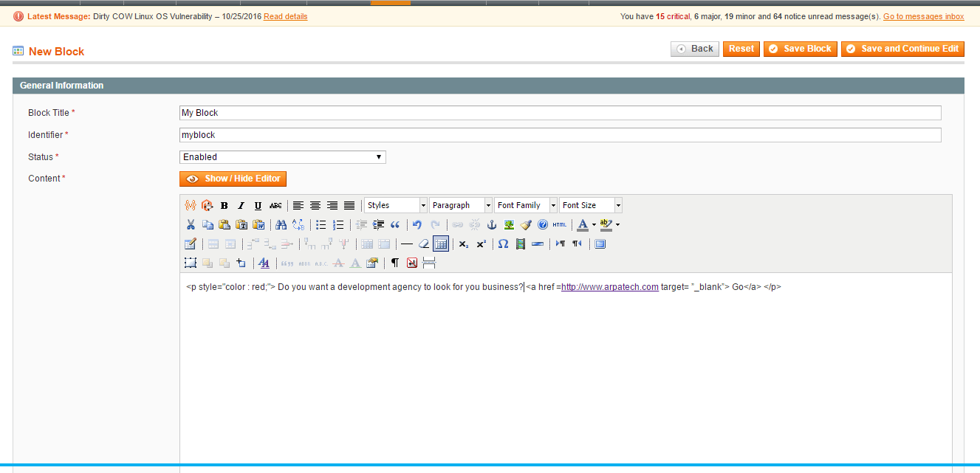Screen dimensions: 980x473
Task: Toggle the unordered bullet list
Action: point(321,225)
